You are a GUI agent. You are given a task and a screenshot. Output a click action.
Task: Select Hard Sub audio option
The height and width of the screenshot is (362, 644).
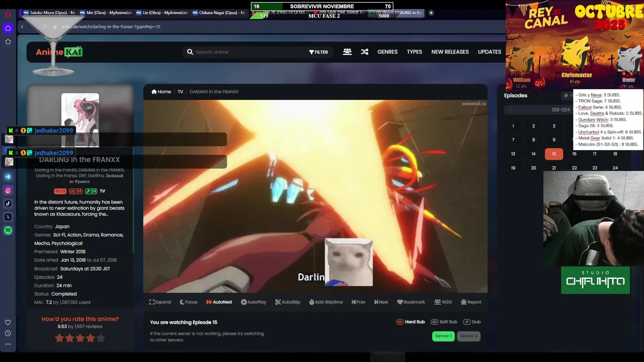tap(411, 322)
